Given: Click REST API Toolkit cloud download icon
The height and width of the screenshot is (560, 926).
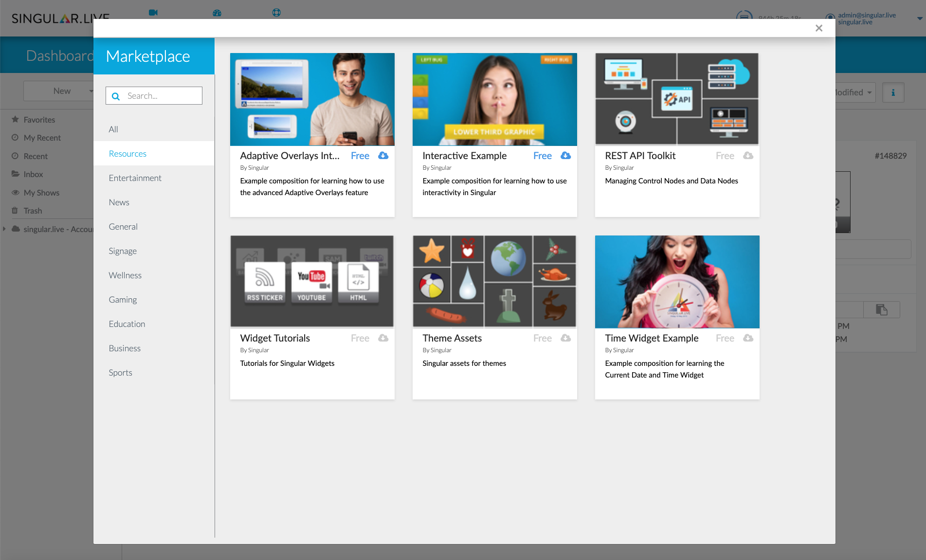Looking at the screenshot, I should click(x=748, y=156).
